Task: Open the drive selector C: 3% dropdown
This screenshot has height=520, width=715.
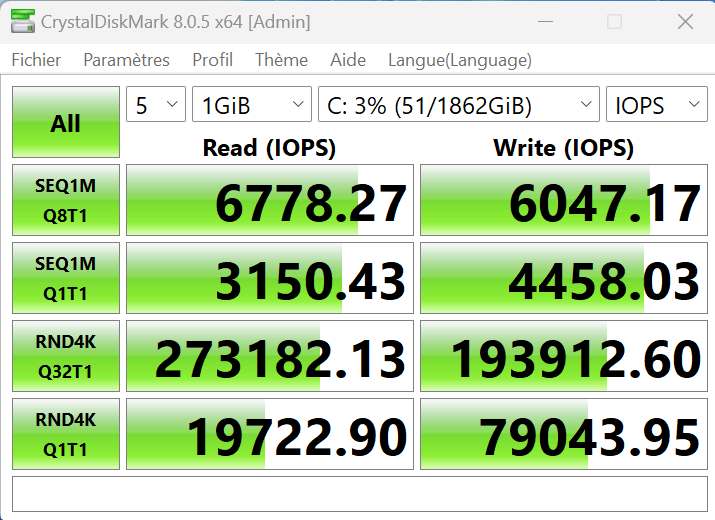Action: tap(459, 104)
